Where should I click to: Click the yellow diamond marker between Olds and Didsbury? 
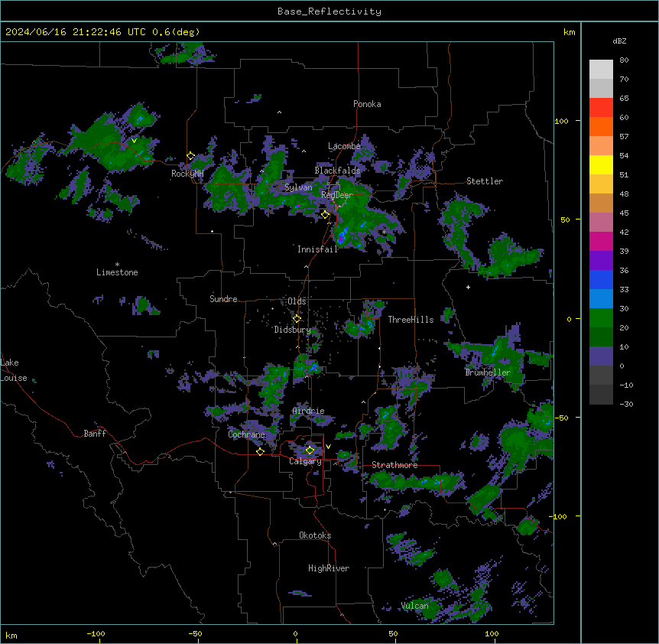click(x=297, y=319)
